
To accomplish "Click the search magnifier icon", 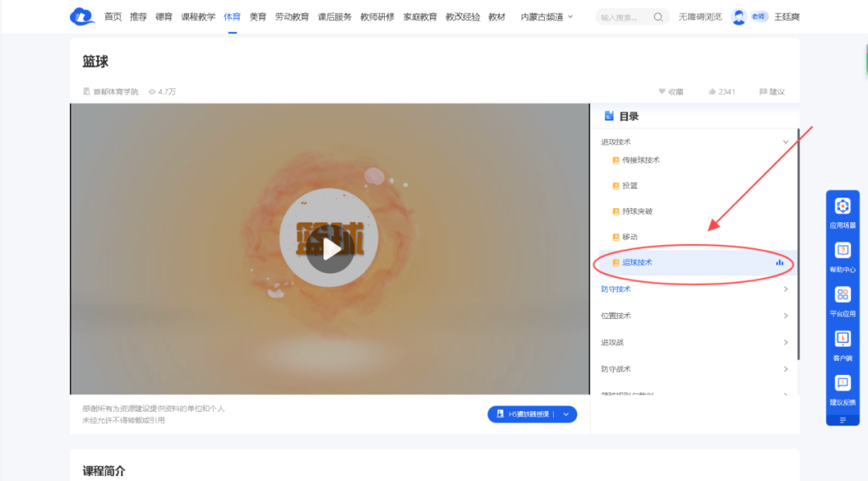I will click(x=657, y=17).
